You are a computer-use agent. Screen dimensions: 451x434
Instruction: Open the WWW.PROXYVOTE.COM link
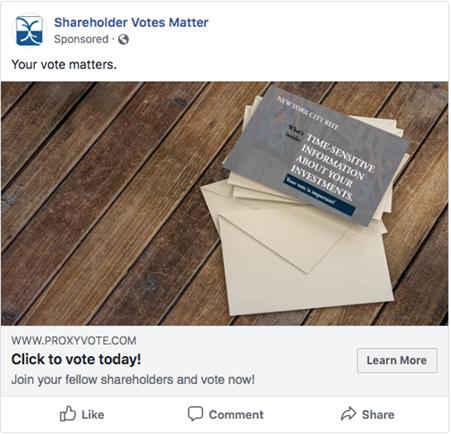pos(74,340)
